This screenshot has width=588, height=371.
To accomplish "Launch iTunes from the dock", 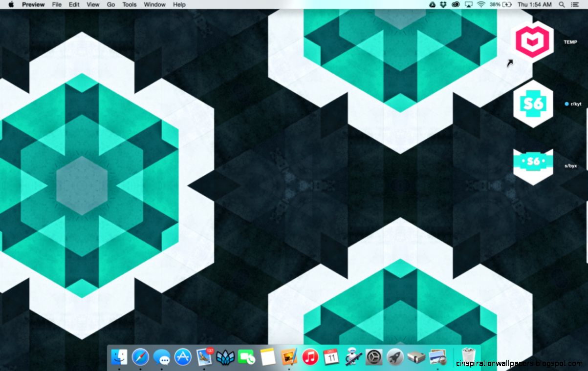I will point(310,357).
